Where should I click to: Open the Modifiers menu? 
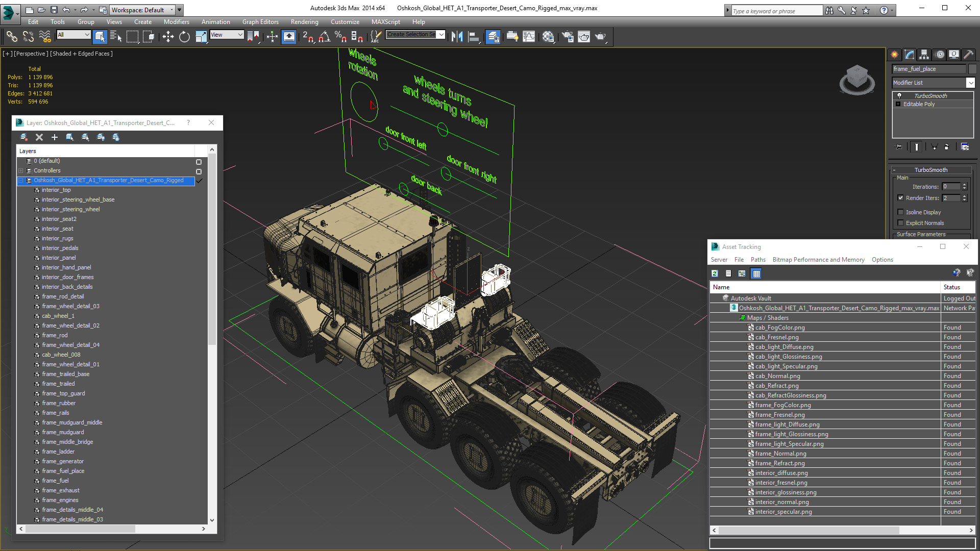pos(176,22)
